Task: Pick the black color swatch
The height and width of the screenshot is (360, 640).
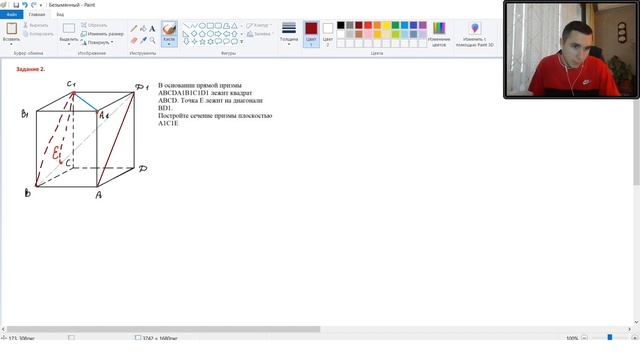Action: (x=341, y=25)
